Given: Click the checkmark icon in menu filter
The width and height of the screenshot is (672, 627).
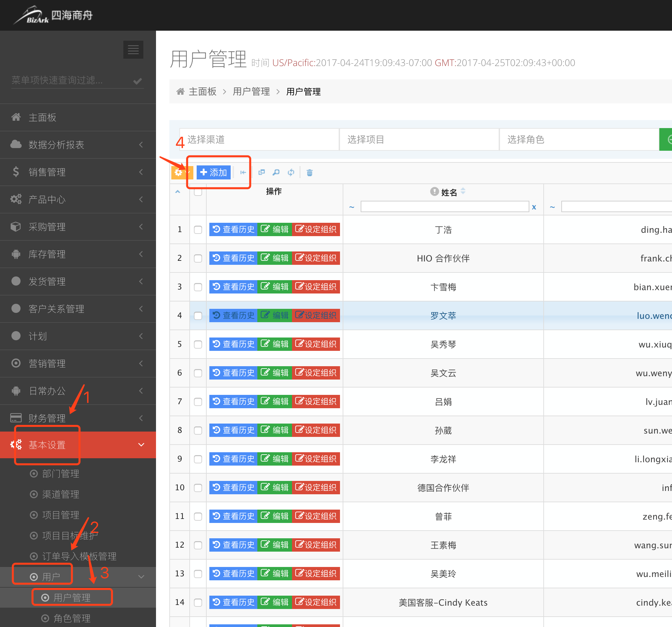Looking at the screenshot, I should tap(137, 81).
